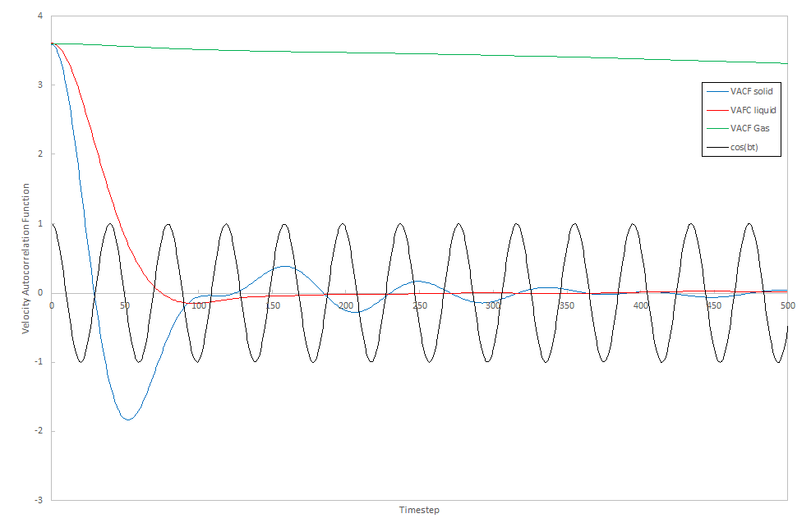Click the x-axis tick label '250'
Image resolution: width=811 pixels, height=532 pixels.
[x=419, y=305]
